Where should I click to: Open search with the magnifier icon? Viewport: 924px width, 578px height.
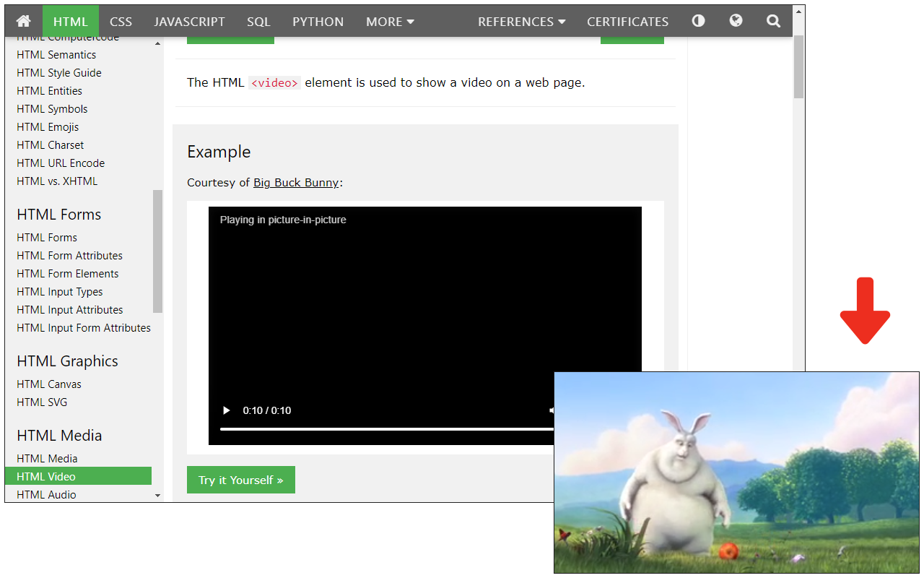point(773,21)
